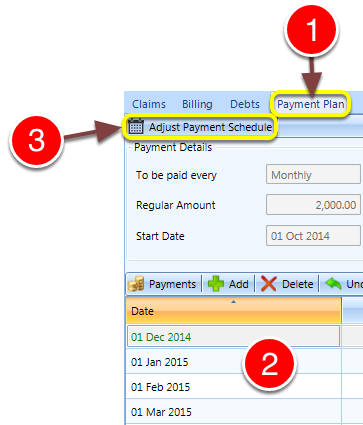The width and height of the screenshot is (363, 425).
Task: Click the Regular Amount field 2,000.00
Action: click(313, 205)
